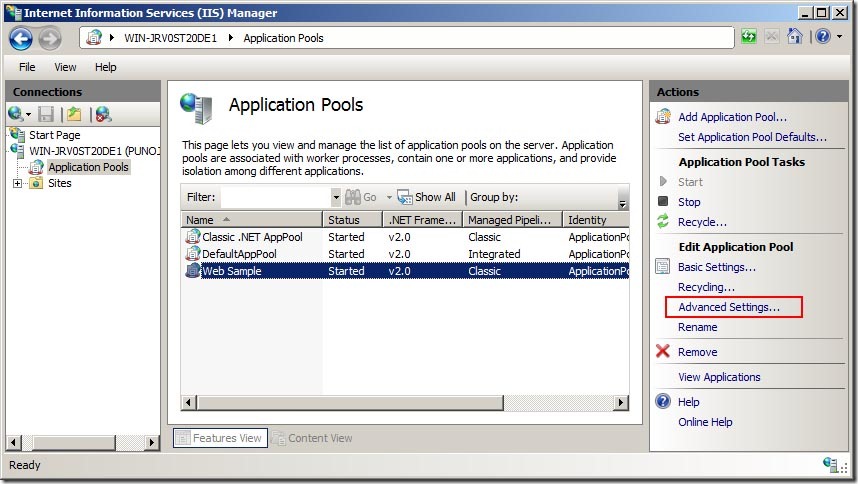Click the red X Remove icon
This screenshot has width=858, height=484.
tap(663, 351)
